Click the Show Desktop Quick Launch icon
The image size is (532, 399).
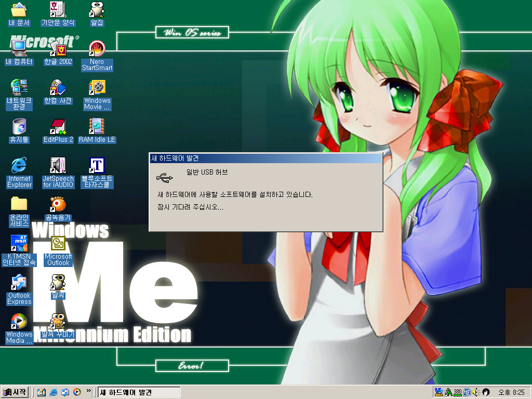tap(42, 392)
